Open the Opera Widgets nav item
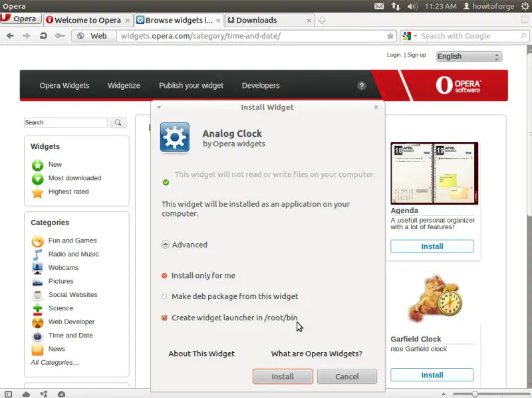The image size is (532, 398). [64, 86]
